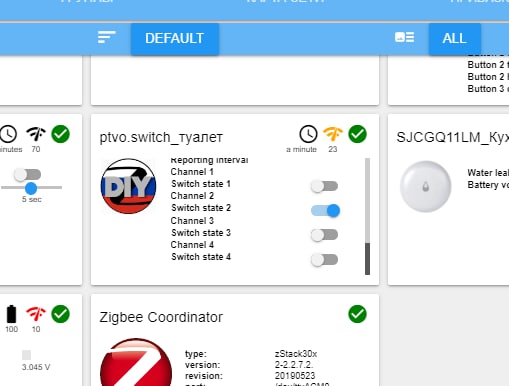Open the SJCGQ11LM device title
The height and width of the screenshot is (386, 509).
(452, 137)
